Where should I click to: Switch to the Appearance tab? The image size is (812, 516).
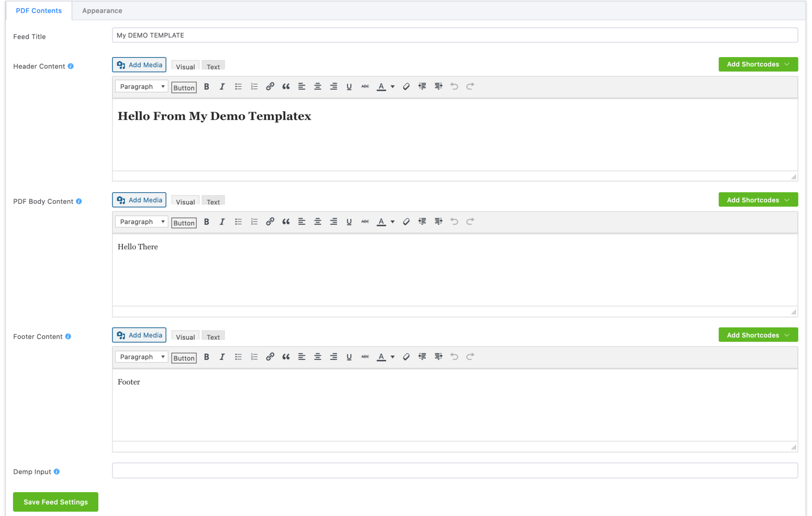[102, 10]
